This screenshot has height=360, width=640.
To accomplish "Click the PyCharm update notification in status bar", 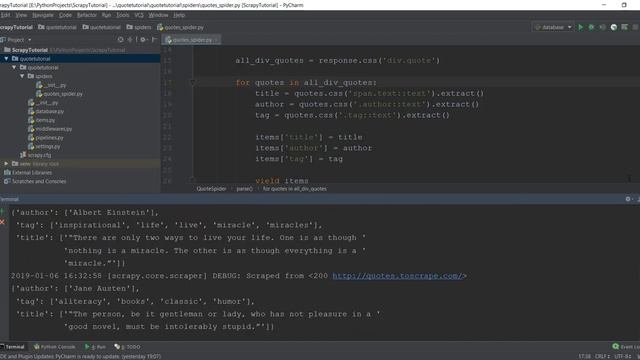I will click(x=81, y=356).
